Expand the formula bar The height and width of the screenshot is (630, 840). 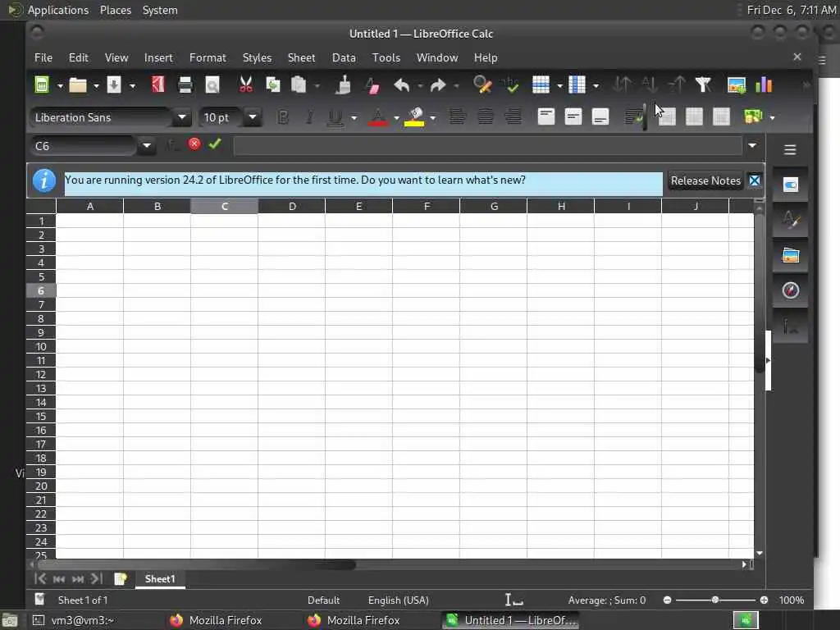pos(752,145)
